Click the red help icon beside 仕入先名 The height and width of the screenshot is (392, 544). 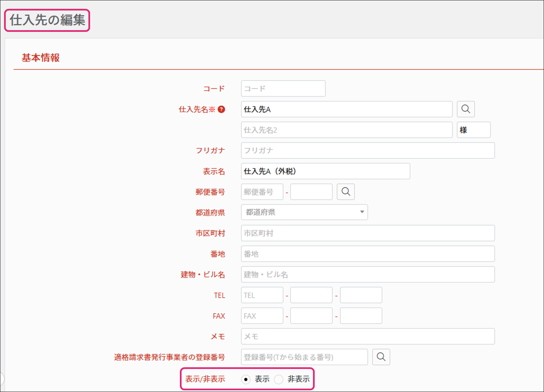(222, 109)
